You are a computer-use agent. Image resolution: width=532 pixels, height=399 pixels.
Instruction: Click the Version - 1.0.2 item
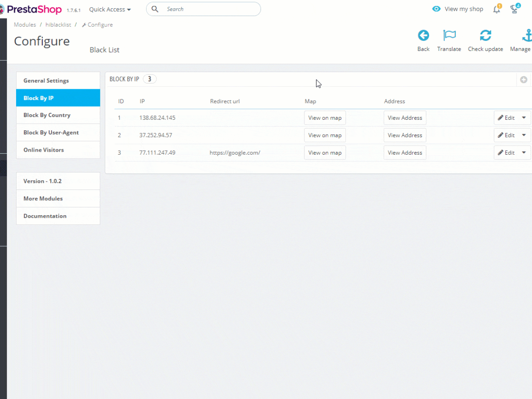pyautogui.click(x=58, y=181)
